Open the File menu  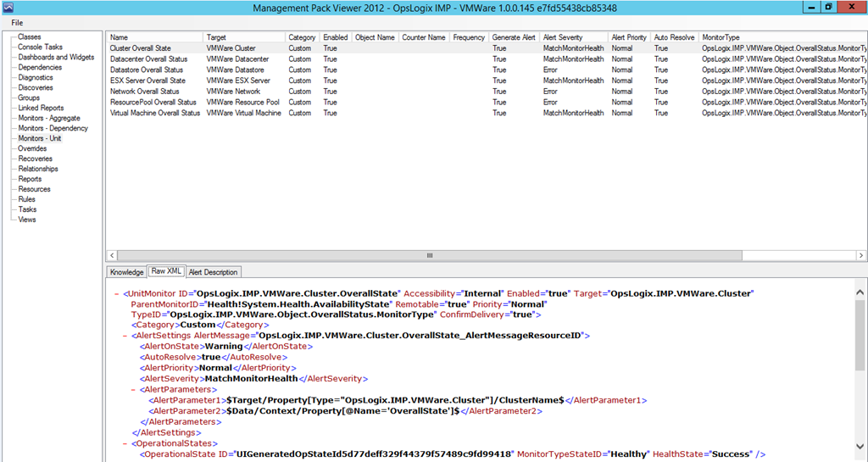(x=17, y=22)
